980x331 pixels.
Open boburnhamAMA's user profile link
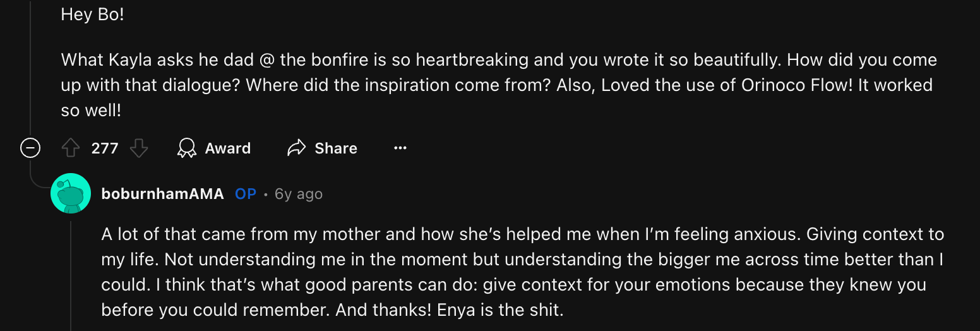(162, 194)
